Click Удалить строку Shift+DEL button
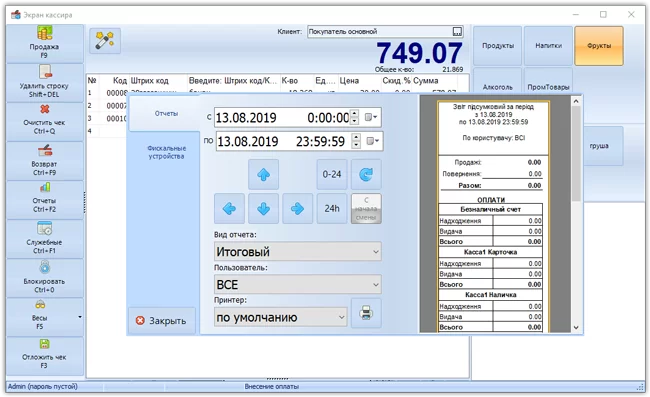 tap(45, 82)
